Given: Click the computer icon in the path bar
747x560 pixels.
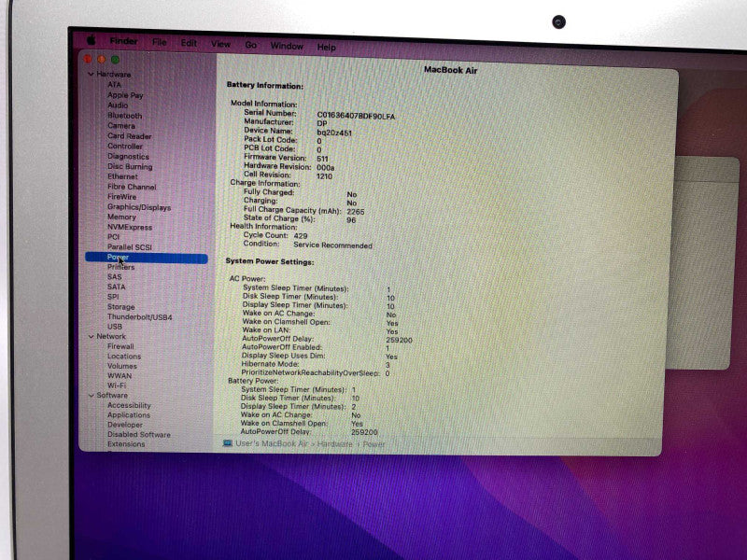Looking at the screenshot, I should [228, 443].
